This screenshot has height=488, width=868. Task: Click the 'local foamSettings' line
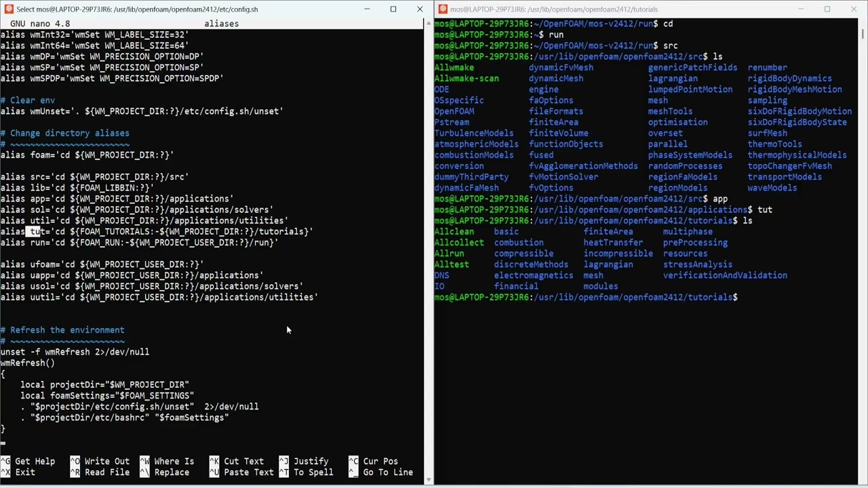[x=107, y=395]
